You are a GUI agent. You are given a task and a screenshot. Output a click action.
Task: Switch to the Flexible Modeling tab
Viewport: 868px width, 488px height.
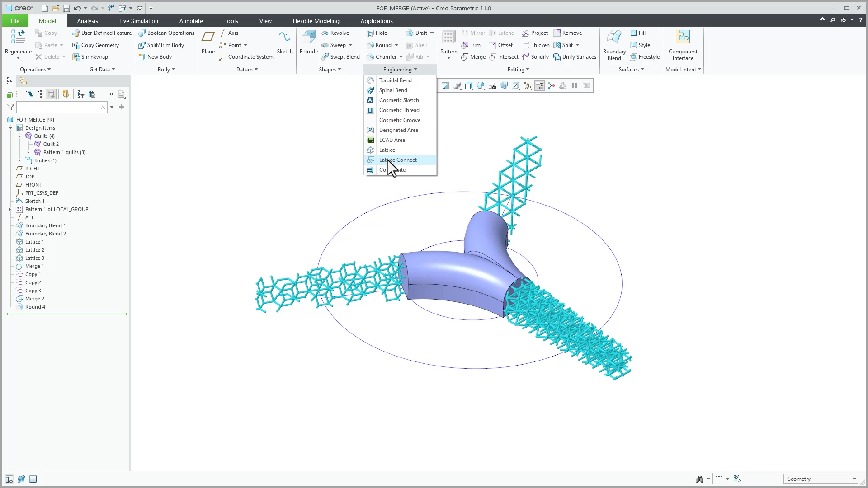click(316, 21)
